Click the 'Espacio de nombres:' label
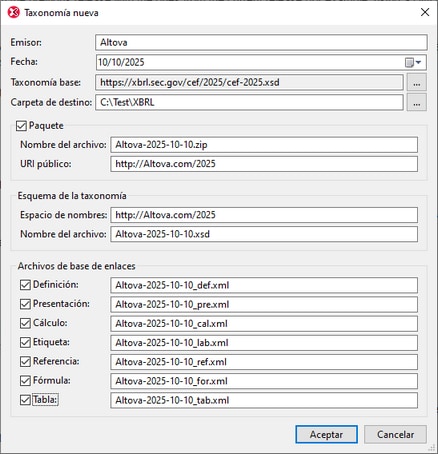Screen dimensions: 438x454 point(64,215)
